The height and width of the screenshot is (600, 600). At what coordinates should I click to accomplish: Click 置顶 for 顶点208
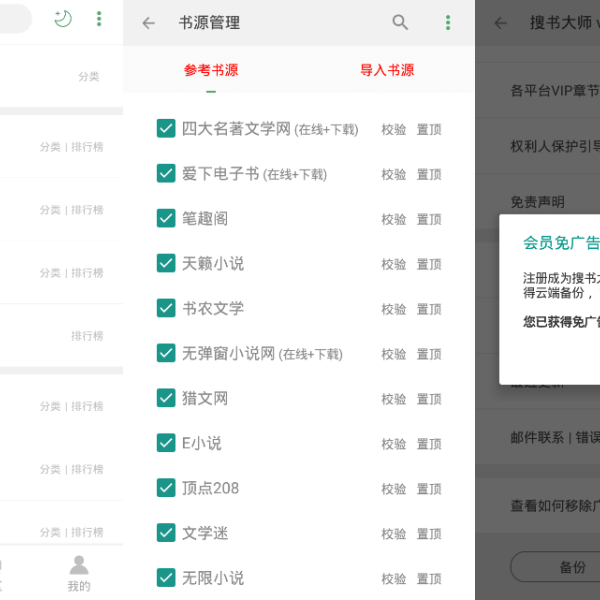[429, 489]
